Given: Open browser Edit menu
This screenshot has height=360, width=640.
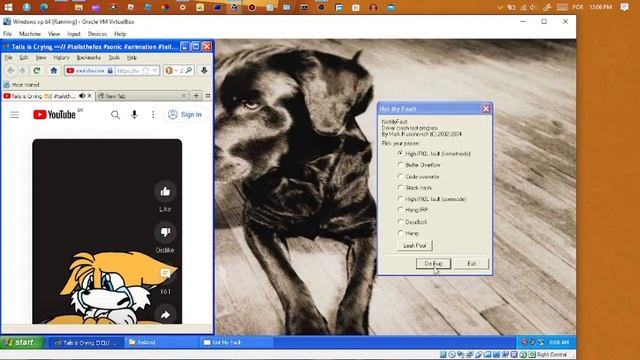Looking at the screenshot, I should pos(24,58).
